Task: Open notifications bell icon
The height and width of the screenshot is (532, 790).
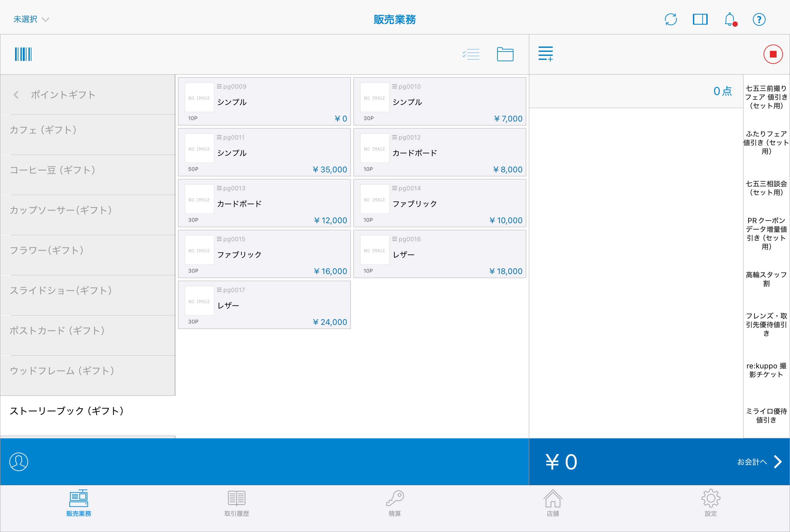Action: tap(730, 20)
